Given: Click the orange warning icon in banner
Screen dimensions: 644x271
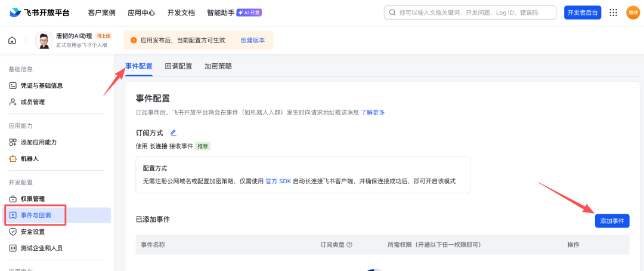Looking at the screenshot, I should click(134, 41).
